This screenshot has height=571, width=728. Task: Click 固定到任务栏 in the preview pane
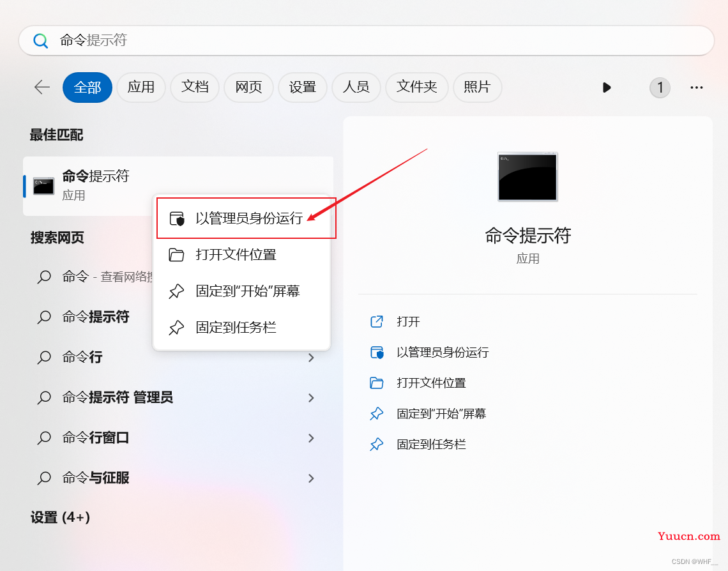[x=431, y=445]
